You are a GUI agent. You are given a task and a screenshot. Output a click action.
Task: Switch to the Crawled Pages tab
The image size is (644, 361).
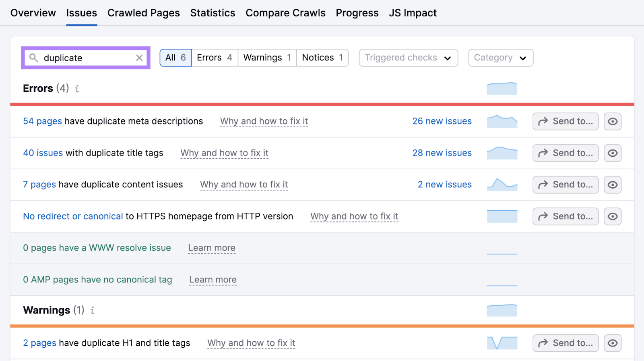coord(143,13)
